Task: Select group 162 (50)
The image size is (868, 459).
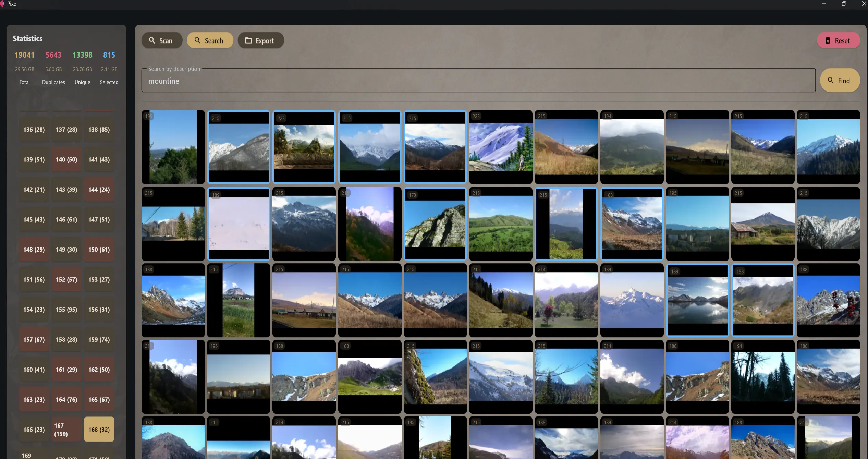Action: (x=99, y=370)
